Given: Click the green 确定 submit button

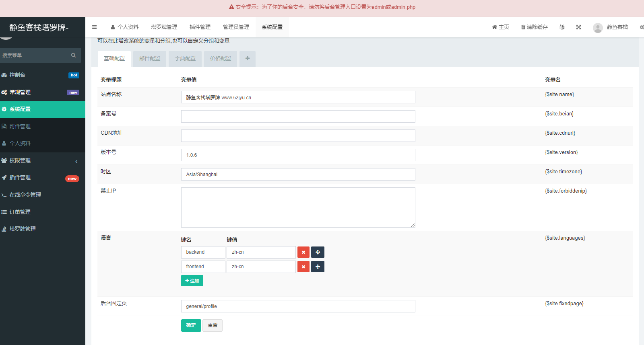Looking at the screenshot, I should (191, 325).
